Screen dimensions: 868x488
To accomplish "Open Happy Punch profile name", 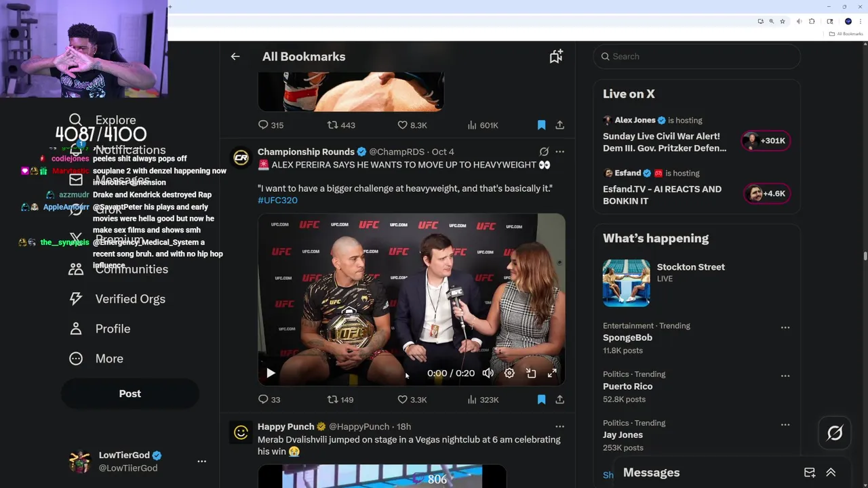I will click(286, 426).
